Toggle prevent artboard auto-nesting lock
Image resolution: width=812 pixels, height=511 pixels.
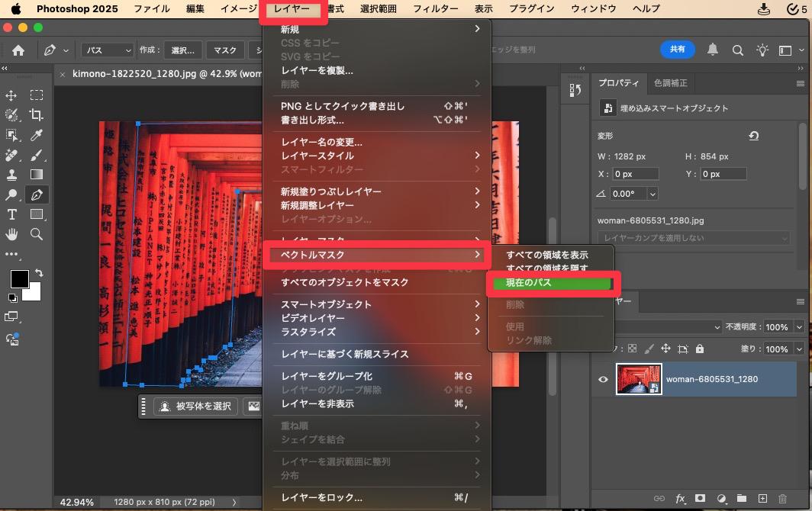[x=682, y=349]
